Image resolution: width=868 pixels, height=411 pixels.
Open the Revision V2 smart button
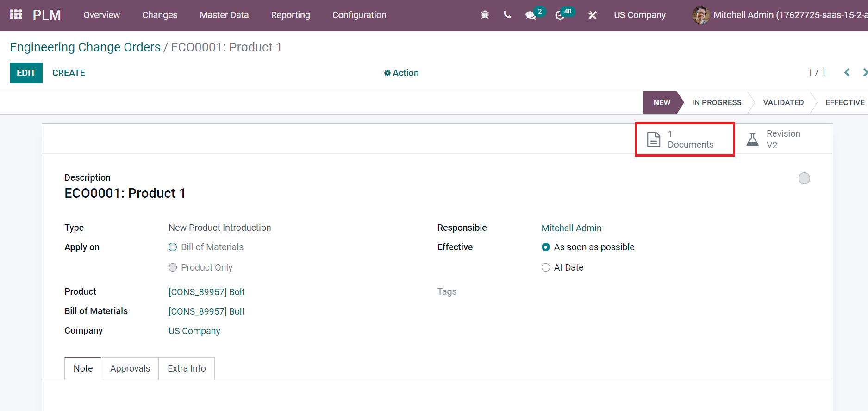coord(783,139)
